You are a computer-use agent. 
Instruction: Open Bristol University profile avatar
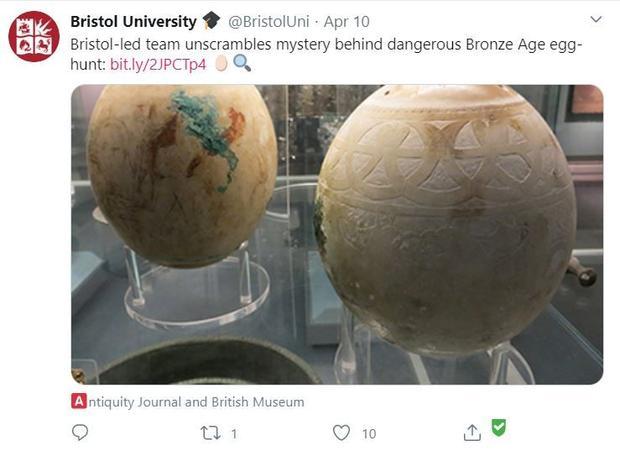(x=34, y=36)
